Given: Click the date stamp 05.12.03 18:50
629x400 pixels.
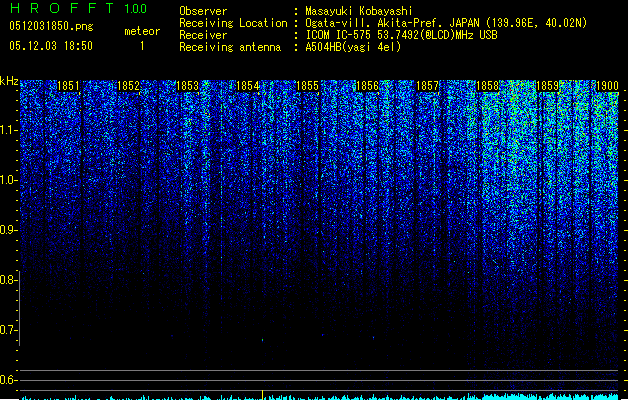Looking at the screenshot, I should [x=51, y=46].
